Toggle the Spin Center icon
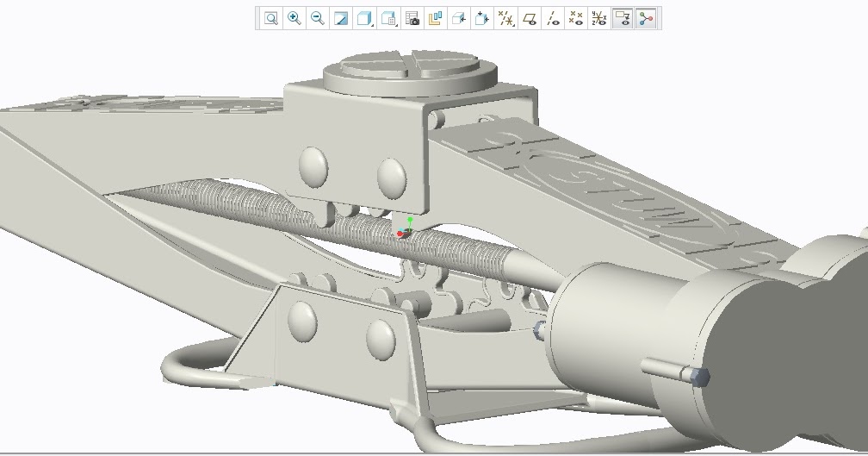868x456 pixels. click(x=647, y=18)
